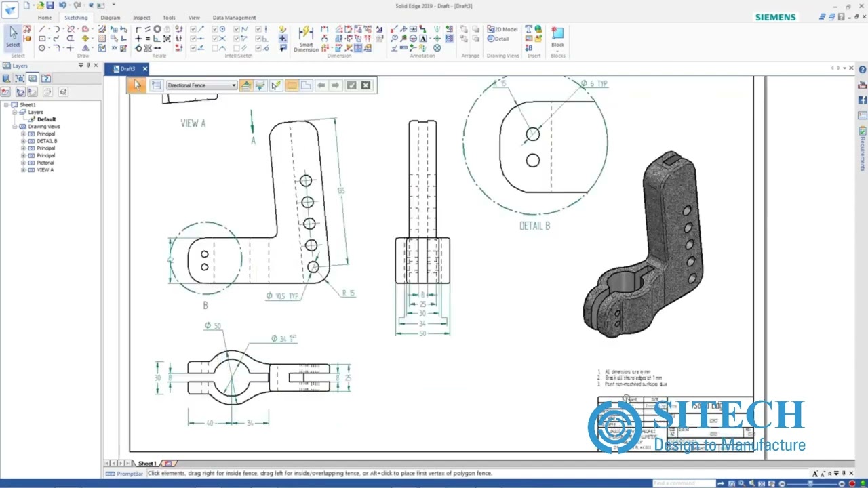868x488 pixels.
Task: Click the PromptBar label at bottom
Action: [130, 474]
